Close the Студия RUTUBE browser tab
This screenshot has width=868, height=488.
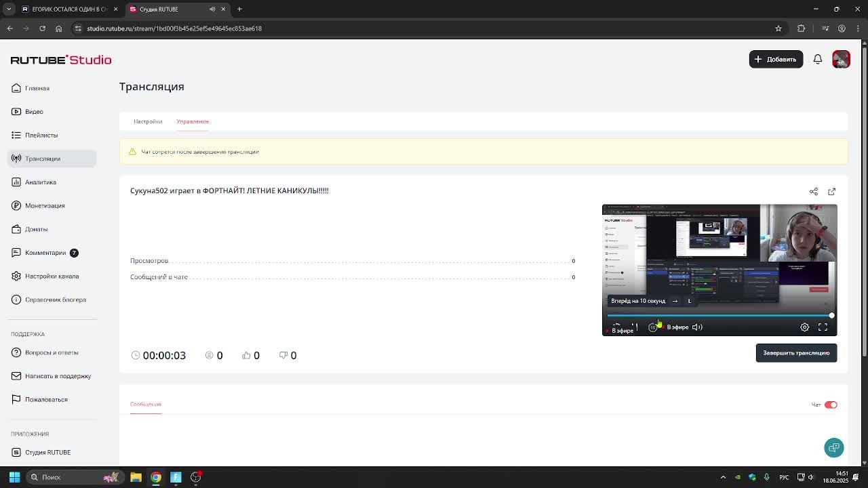[223, 9]
